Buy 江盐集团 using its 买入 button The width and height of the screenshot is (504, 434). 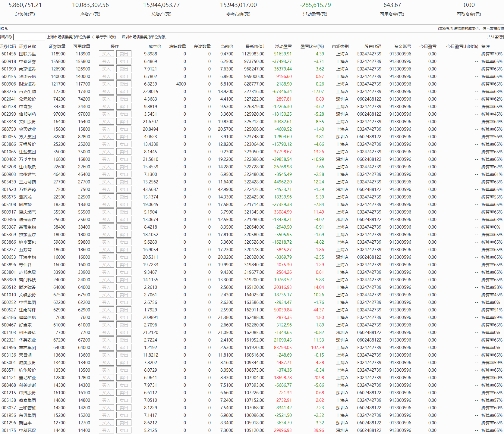(106, 152)
